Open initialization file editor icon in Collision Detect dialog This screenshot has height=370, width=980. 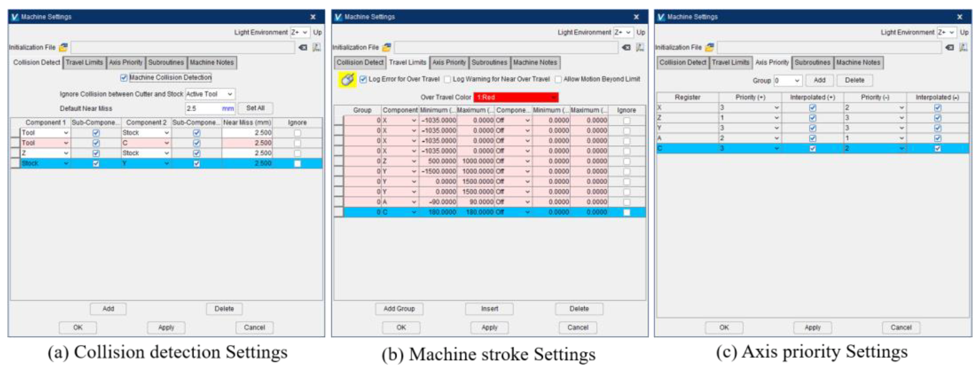point(317,47)
